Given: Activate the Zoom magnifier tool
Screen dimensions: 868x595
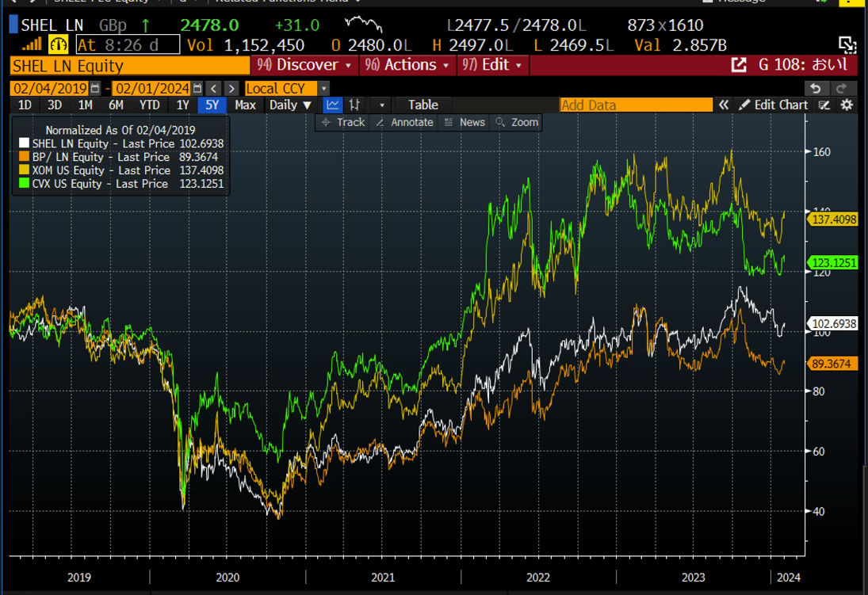Looking at the screenshot, I should tap(517, 122).
